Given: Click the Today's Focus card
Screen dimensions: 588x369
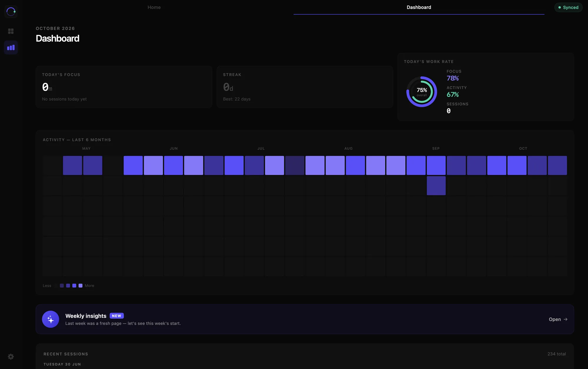Looking at the screenshot, I should (x=124, y=87).
